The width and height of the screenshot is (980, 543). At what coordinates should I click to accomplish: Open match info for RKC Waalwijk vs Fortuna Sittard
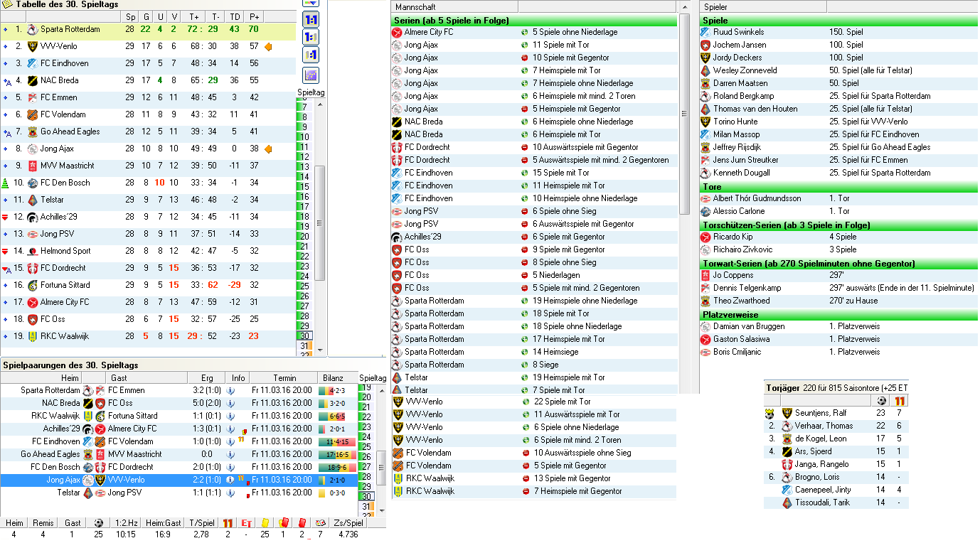point(230,416)
